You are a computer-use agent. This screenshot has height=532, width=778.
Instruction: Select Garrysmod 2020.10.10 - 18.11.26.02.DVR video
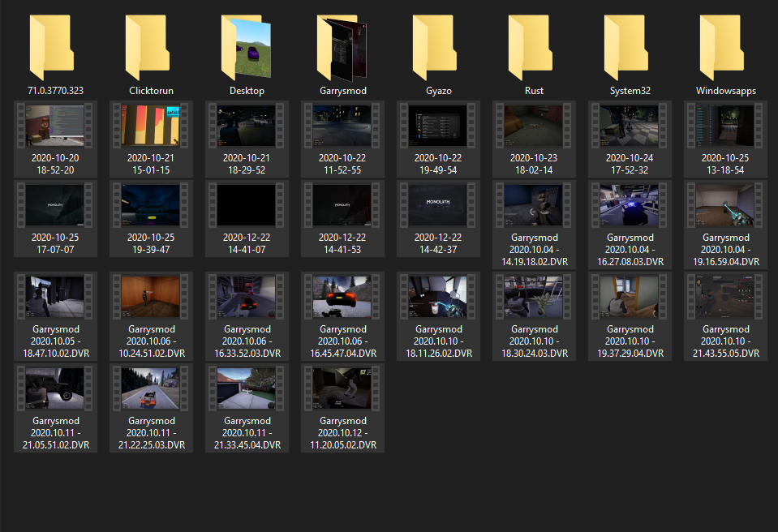[438, 316]
